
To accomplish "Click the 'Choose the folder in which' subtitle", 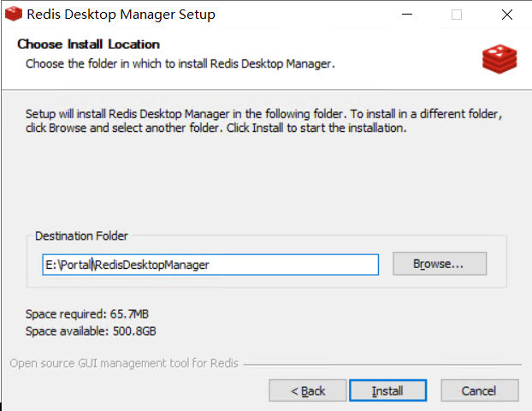I will [180, 63].
